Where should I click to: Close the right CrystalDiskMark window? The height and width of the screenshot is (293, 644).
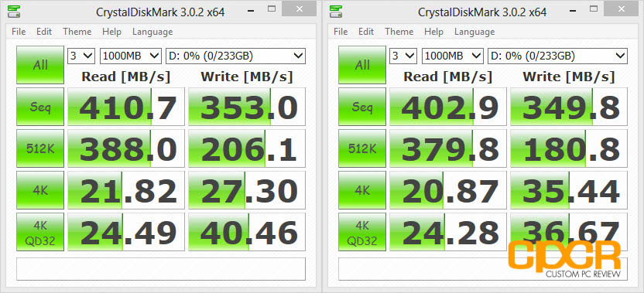coord(621,9)
